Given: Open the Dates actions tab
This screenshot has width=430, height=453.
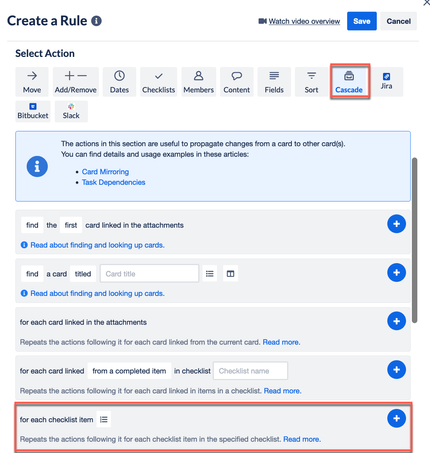Looking at the screenshot, I should (x=119, y=82).
